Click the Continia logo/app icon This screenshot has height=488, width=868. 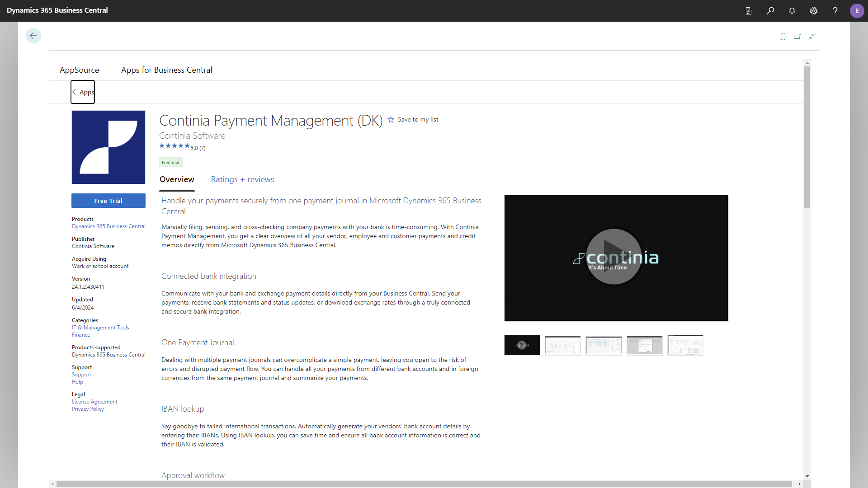coord(108,147)
